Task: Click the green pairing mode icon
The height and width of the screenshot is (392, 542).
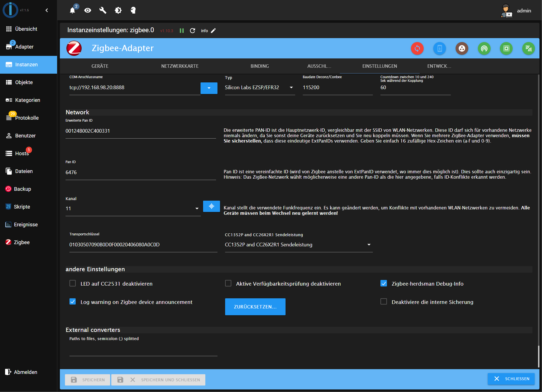Action: (528, 49)
